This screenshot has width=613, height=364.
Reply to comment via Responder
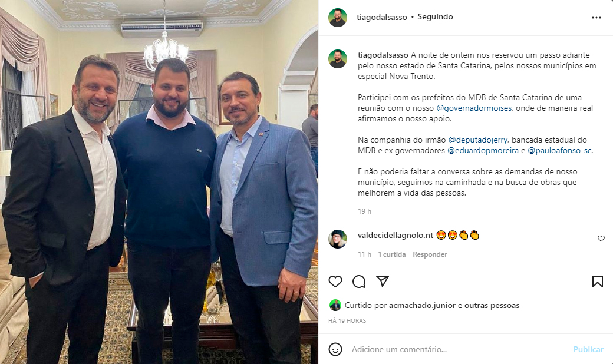(430, 254)
